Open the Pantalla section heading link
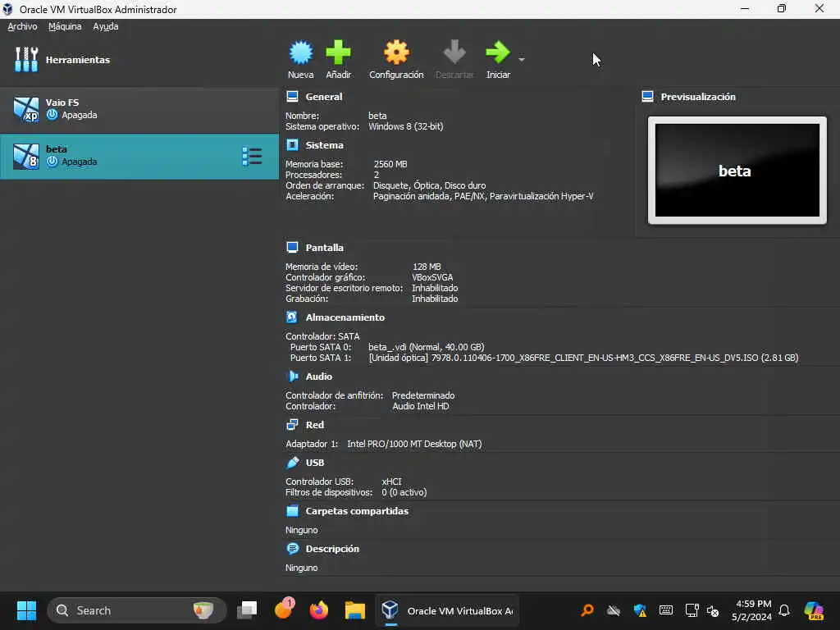Viewport: 840px width, 630px height. [x=324, y=248]
